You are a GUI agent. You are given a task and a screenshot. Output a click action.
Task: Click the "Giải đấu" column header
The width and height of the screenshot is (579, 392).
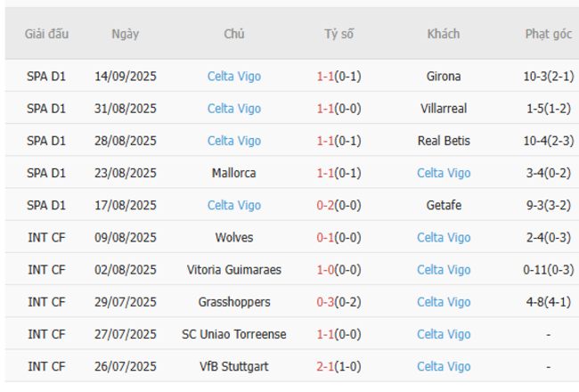(x=46, y=34)
